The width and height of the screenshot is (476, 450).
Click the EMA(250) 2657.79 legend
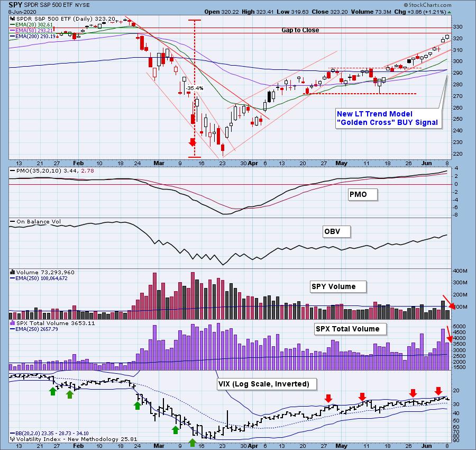click(36, 329)
